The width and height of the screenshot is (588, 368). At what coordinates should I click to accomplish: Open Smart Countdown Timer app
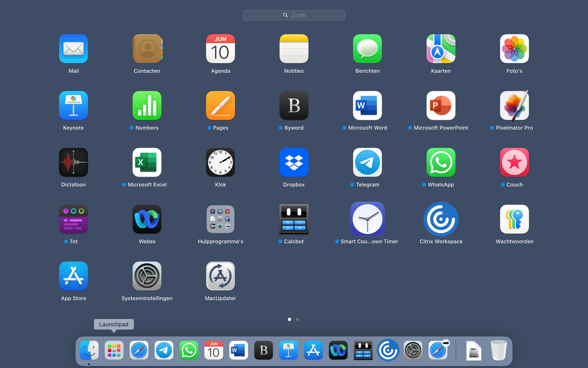(367, 219)
